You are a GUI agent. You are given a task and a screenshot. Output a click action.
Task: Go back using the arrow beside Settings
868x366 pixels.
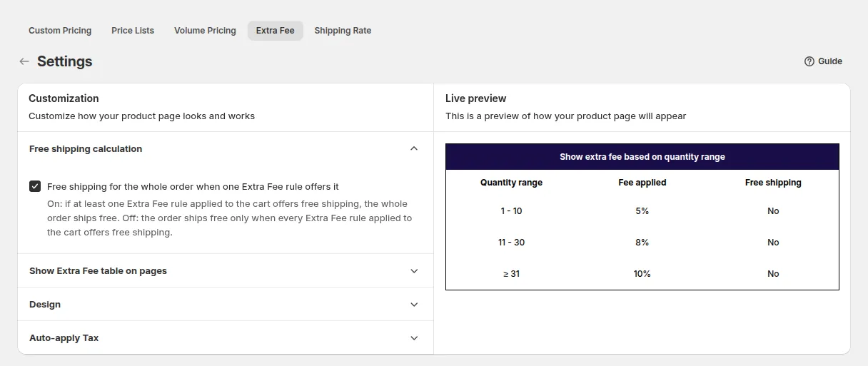24,61
